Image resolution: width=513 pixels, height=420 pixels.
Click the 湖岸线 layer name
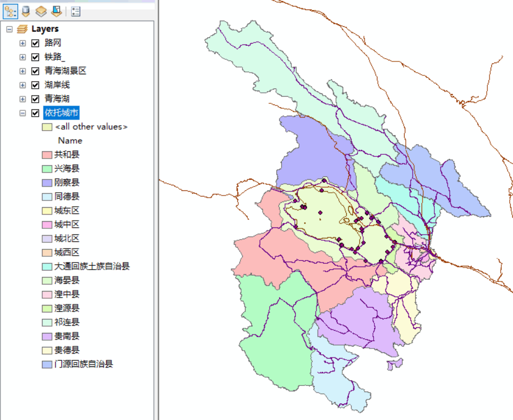tap(58, 84)
